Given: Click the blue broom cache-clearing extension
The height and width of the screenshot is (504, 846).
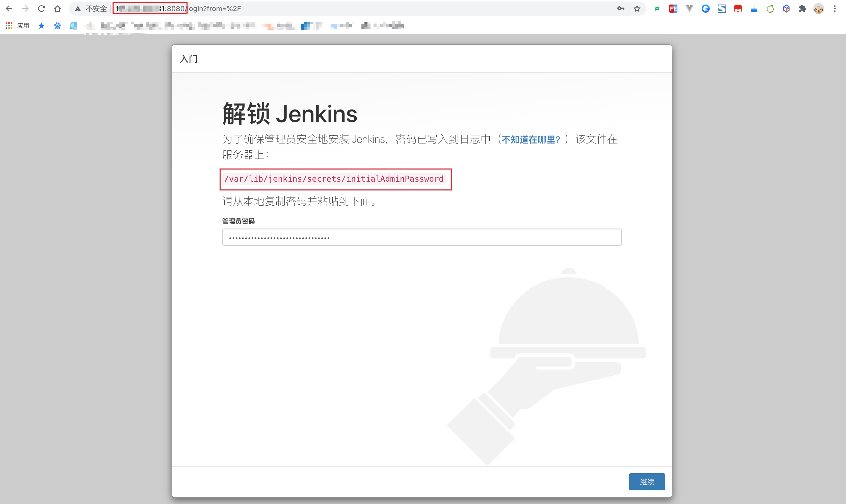Looking at the screenshot, I should (x=754, y=9).
